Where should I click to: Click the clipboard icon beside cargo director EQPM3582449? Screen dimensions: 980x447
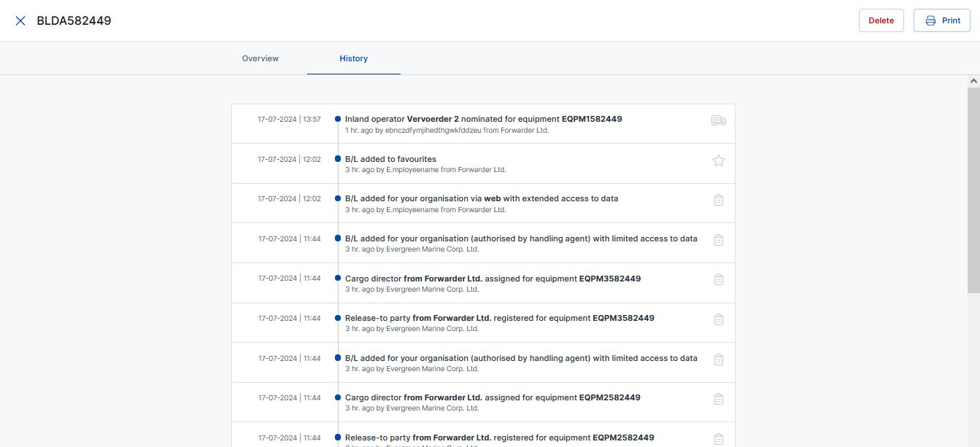(718, 279)
